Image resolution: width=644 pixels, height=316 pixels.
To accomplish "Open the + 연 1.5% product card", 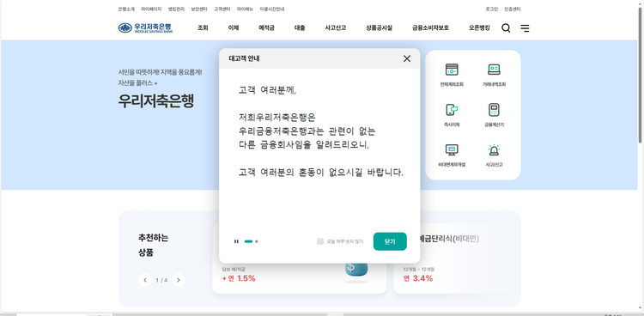I will click(300, 278).
